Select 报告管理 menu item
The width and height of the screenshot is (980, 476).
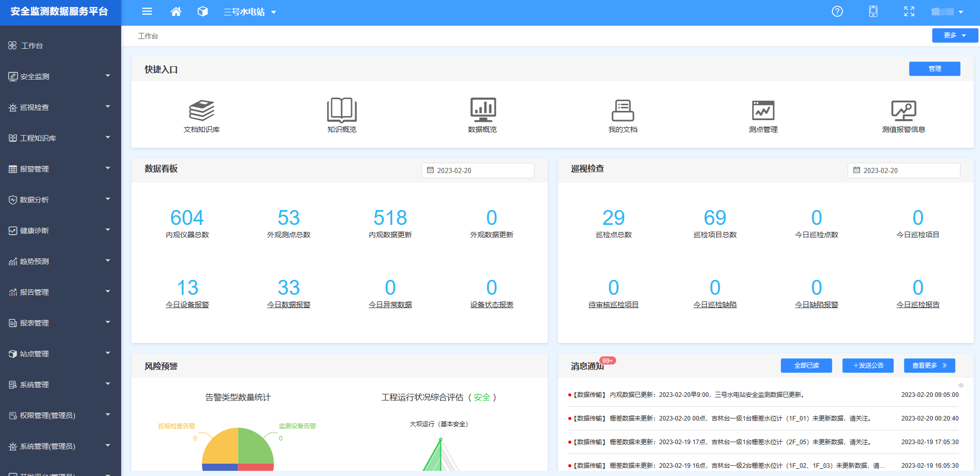pos(61,292)
